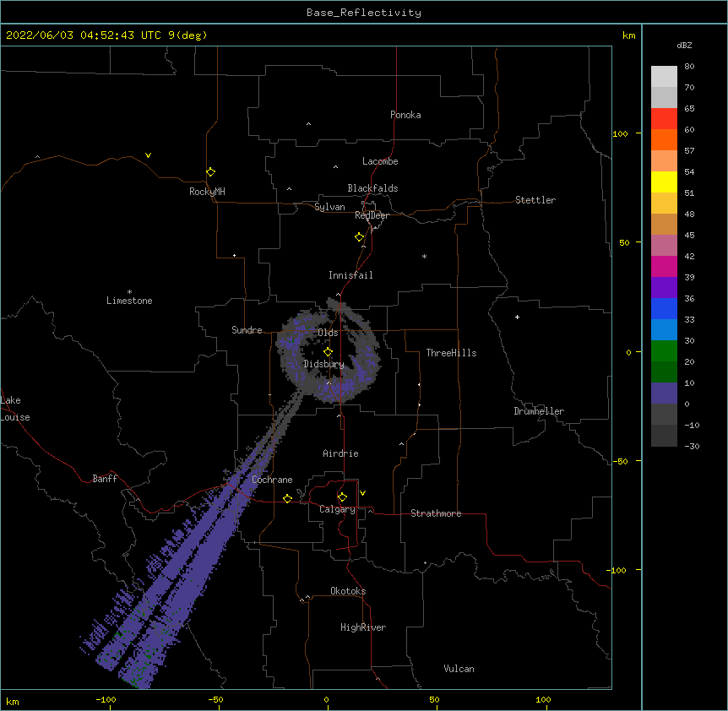Select the Cochrane label
This screenshot has height=711, width=728.
(x=272, y=480)
